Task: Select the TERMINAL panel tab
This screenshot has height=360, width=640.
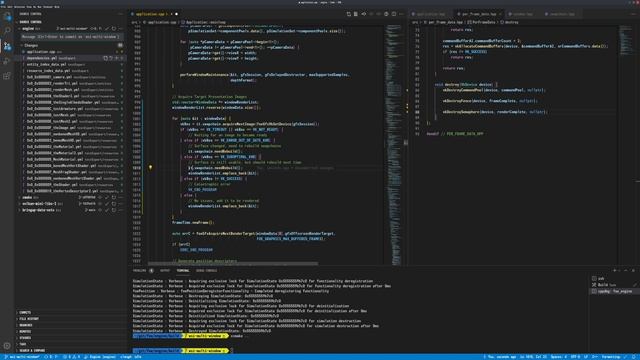Action: pyautogui.click(x=182, y=270)
